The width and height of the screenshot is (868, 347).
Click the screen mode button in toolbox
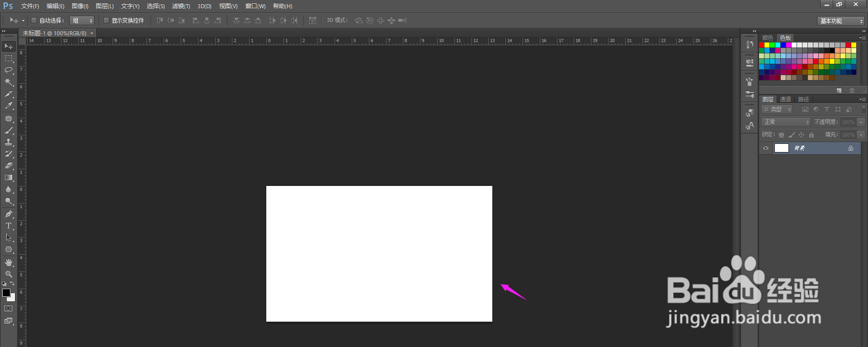point(9,321)
